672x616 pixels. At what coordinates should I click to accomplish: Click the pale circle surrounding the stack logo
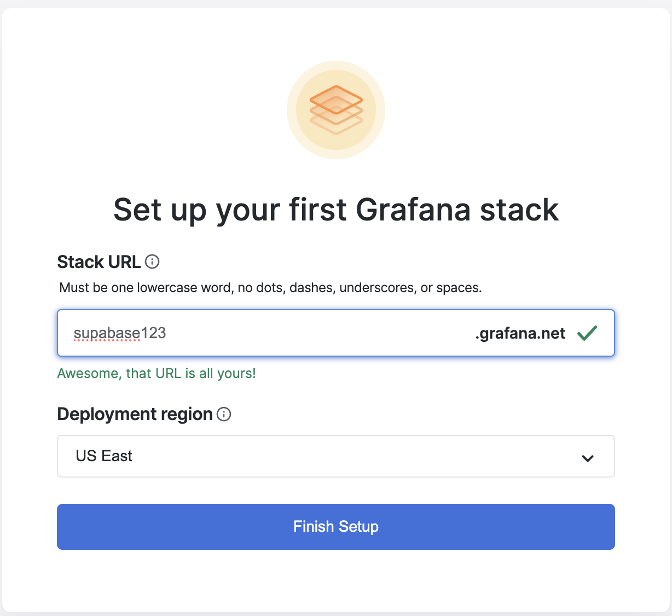click(336, 110)
